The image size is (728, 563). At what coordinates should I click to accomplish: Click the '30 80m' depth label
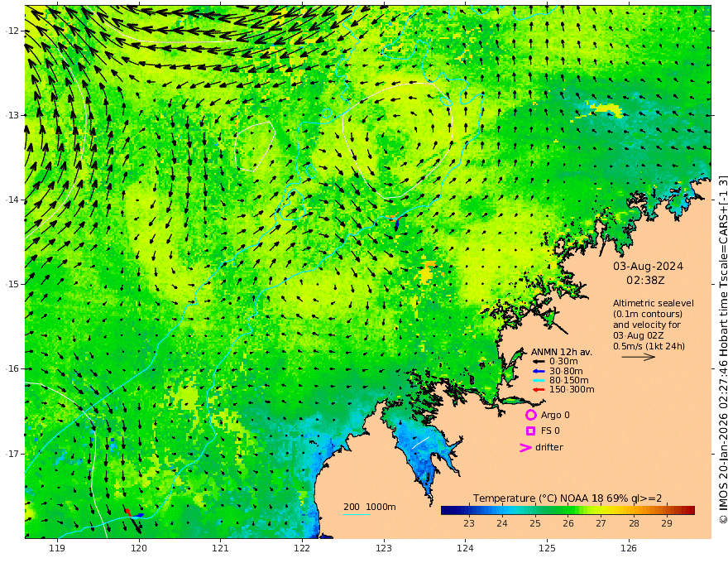[566, 371]
